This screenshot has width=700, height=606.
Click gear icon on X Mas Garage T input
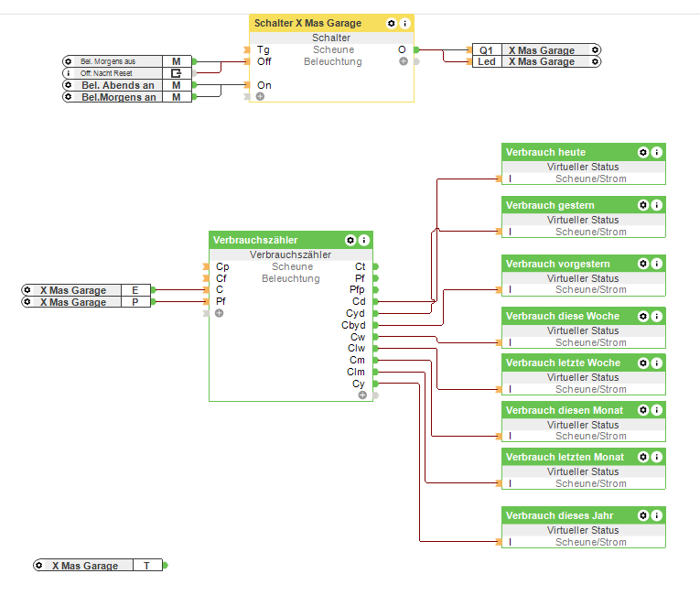coord(38,566)
